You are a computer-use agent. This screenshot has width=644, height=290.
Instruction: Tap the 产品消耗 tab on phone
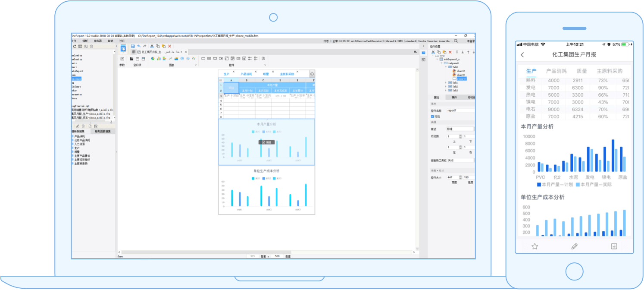556,71
